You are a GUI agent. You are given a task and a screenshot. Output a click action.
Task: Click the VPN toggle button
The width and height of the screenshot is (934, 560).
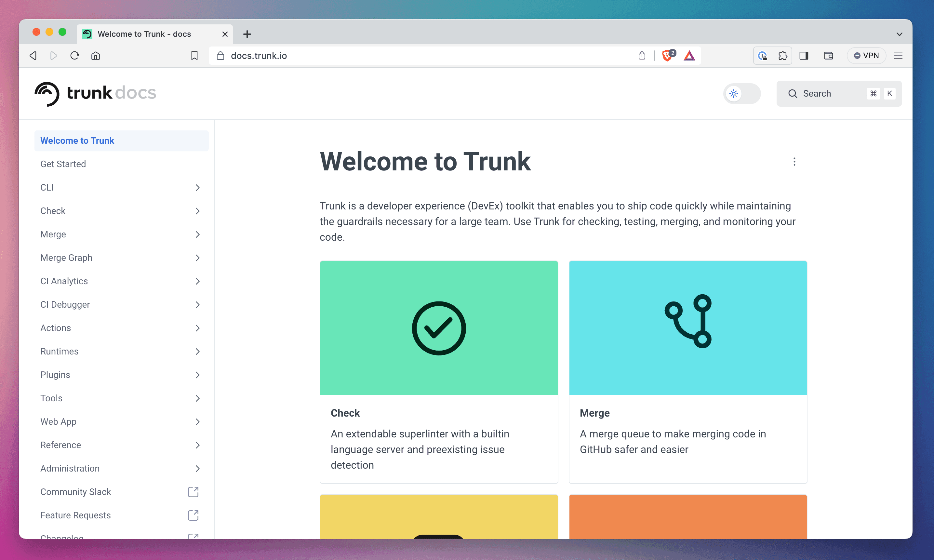click(x=866, y=56)
